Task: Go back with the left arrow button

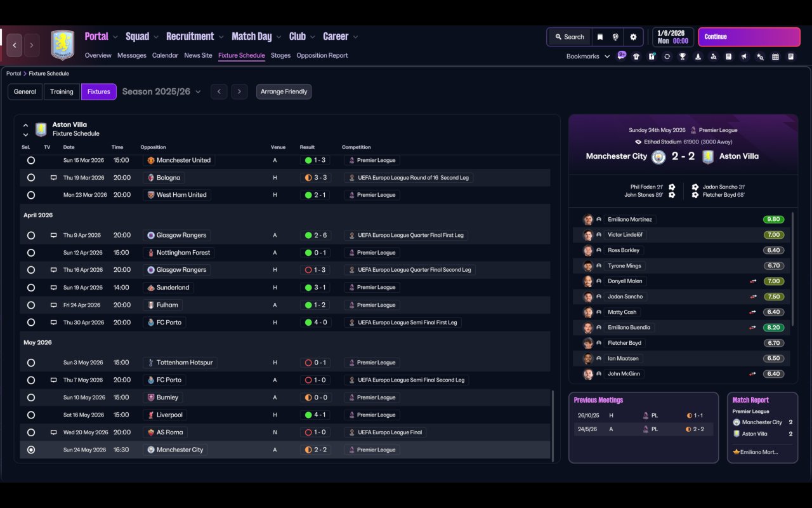Action: (15, 45)
